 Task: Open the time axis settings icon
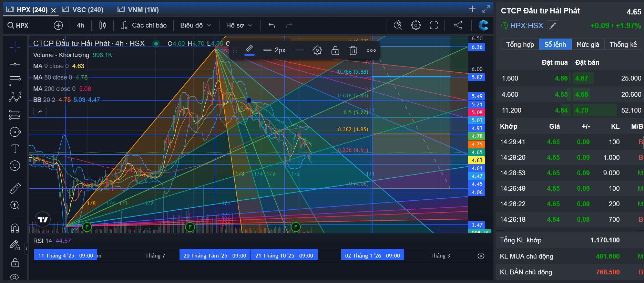[481, 256]
